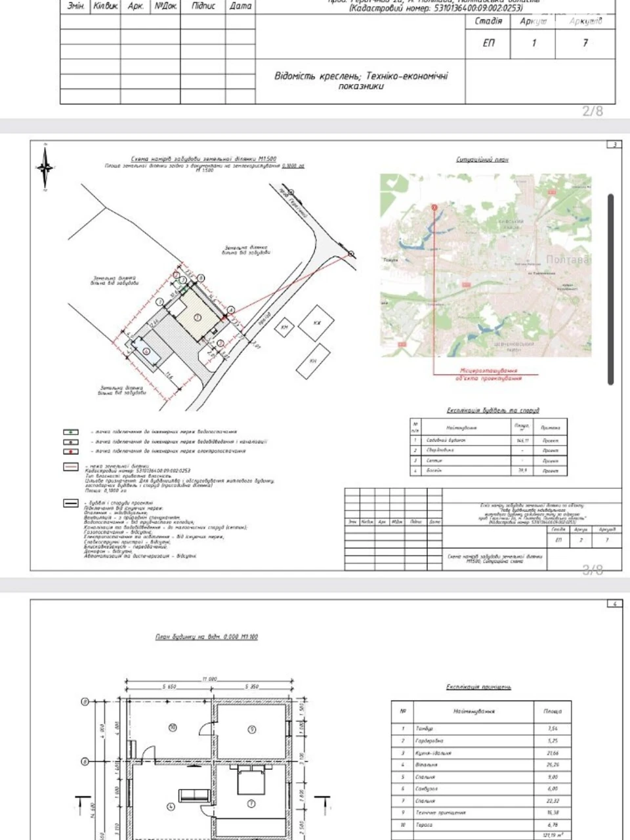Image resolution: width=630 pixels, height=840 pixels.
Task: Click the "Гардеробна" room name
Action: pyautogui.click(x=430, y=741)
